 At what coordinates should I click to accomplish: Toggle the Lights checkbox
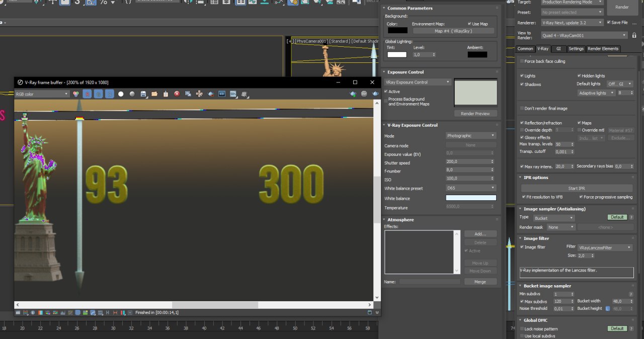tap(522, 76)
